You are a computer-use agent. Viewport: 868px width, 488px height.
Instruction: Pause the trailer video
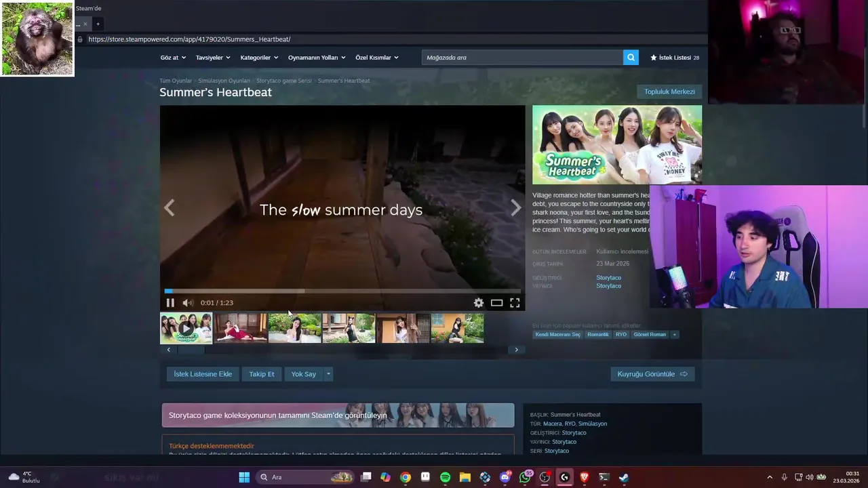click(170, 303)
